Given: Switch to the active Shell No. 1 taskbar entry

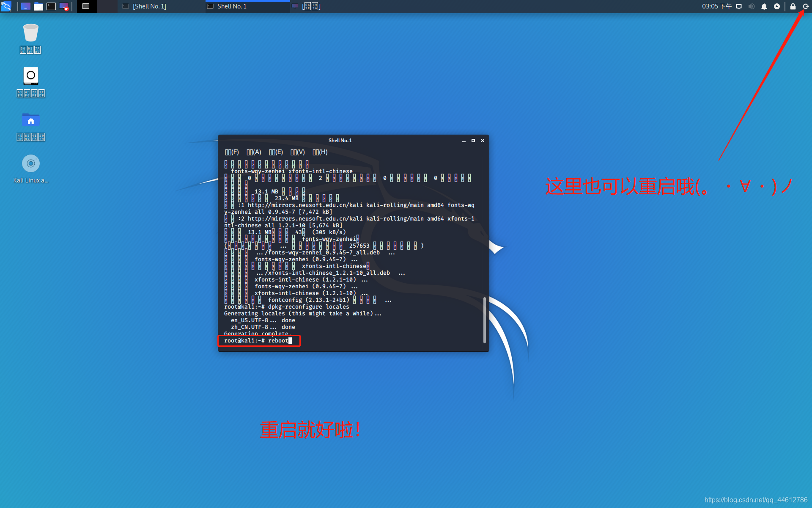Looking at the screenshot, I should pyautogui.click(x=247, y=6).
